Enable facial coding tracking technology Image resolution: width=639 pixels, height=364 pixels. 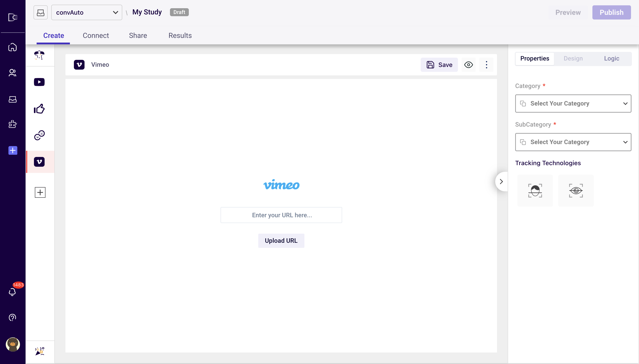click(535, 190)
